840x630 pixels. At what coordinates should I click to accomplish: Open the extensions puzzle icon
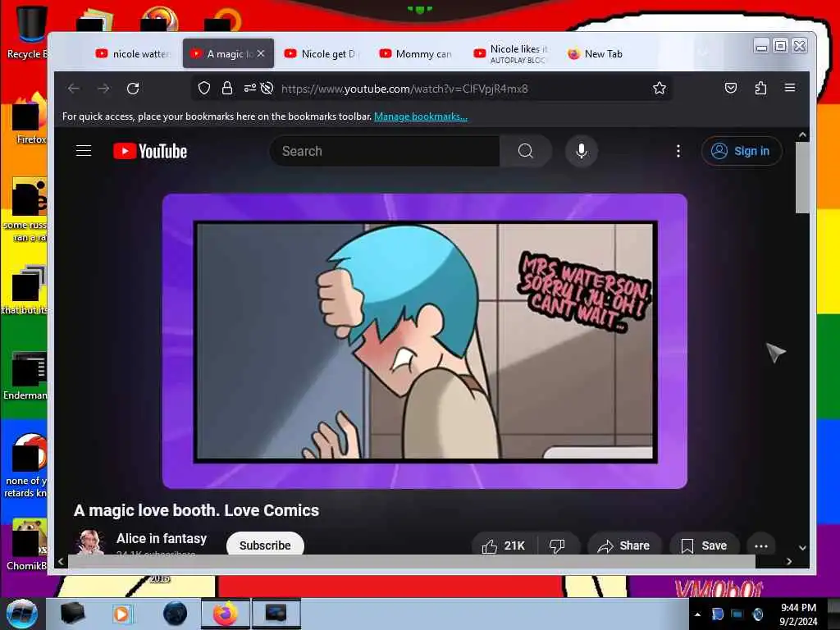[760, 88]
